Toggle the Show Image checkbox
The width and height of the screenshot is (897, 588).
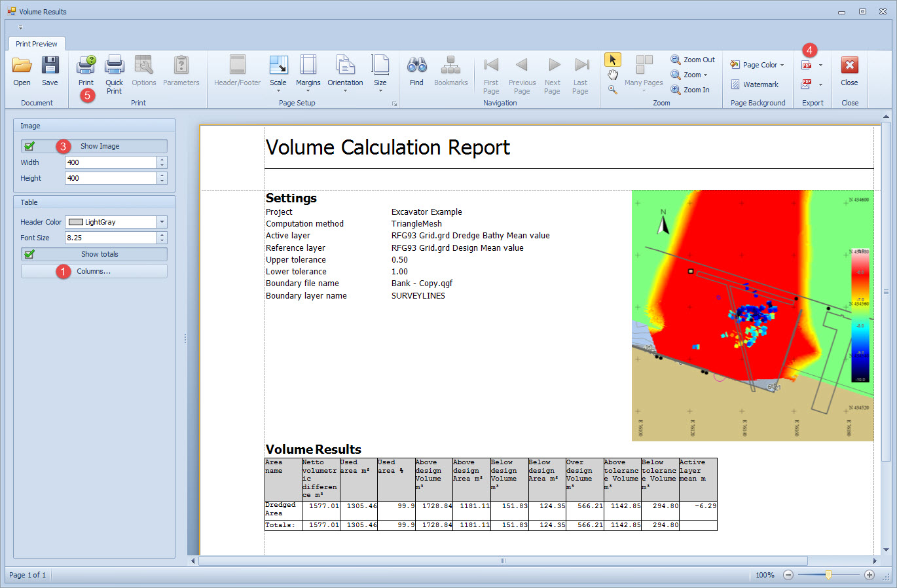pos(29,146)
